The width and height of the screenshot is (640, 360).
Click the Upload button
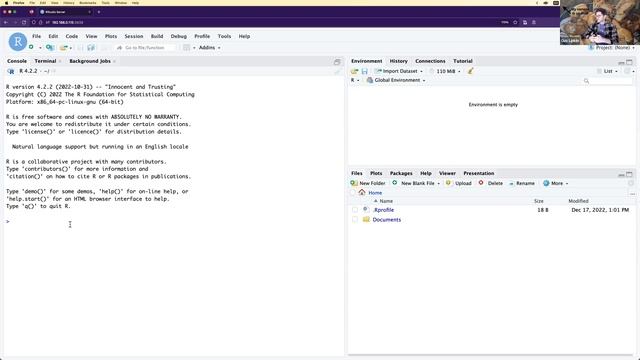click(x=458, y=183)
